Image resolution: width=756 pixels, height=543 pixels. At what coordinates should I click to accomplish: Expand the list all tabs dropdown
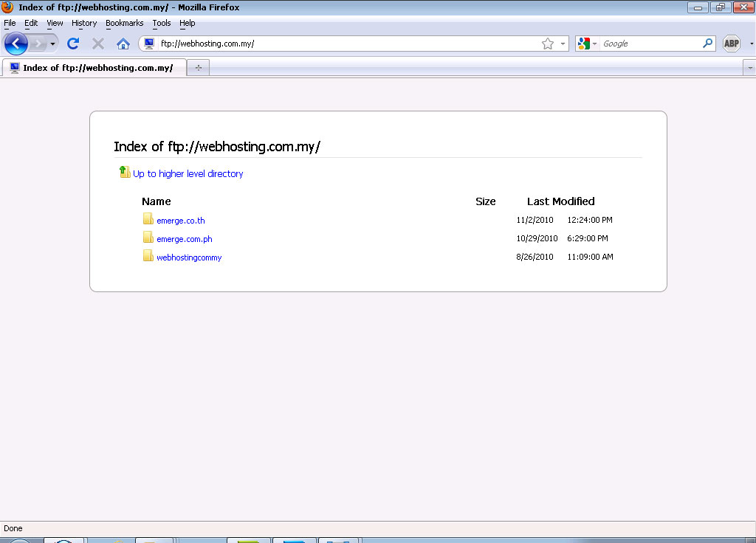coord(750,68)
